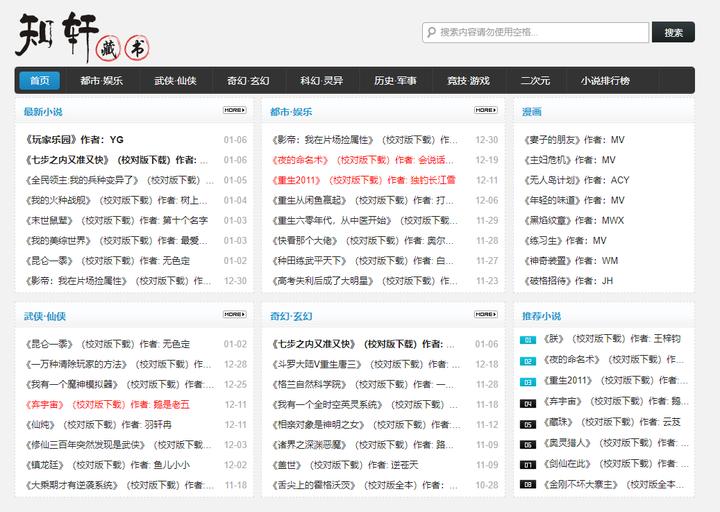Open comic 《破格招待》 作者：JH
The height and width of the screenshot is (512, 720).
[568, 281]
